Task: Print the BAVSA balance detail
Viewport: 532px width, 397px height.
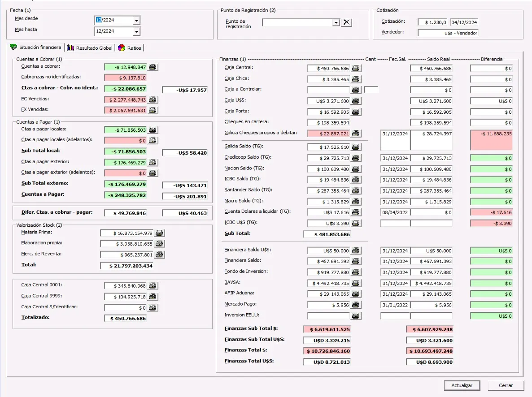Action: pos(356,283)
